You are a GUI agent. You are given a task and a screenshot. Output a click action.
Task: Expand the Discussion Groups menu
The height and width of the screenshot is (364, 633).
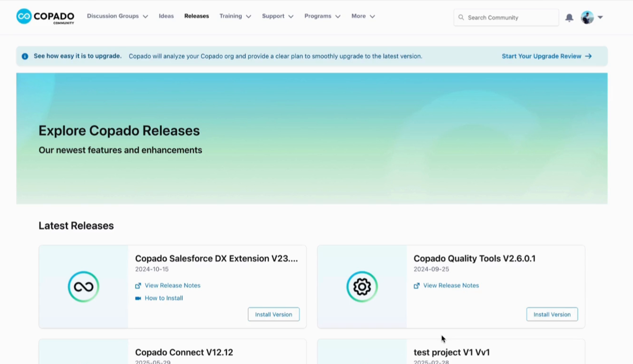point(117,16)
